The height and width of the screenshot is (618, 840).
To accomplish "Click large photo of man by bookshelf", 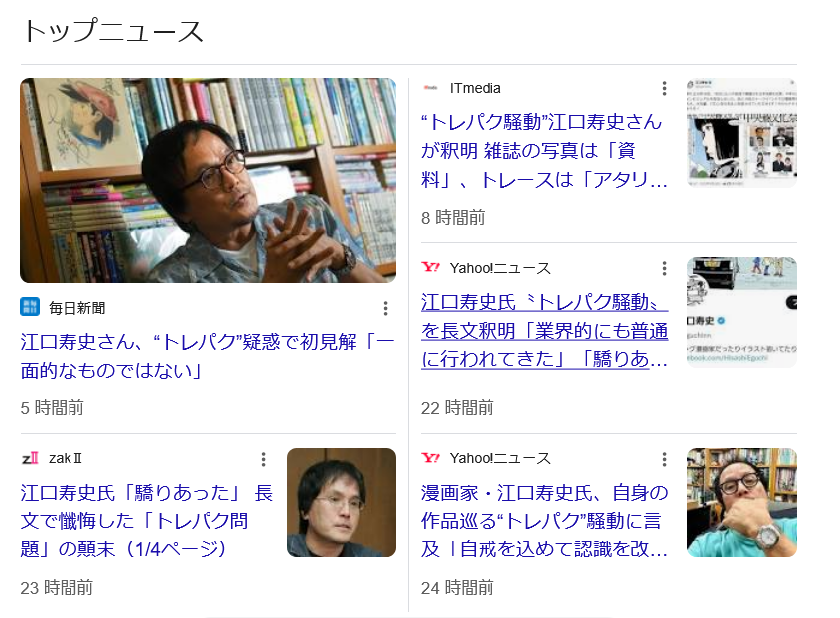I will [208, 181].
